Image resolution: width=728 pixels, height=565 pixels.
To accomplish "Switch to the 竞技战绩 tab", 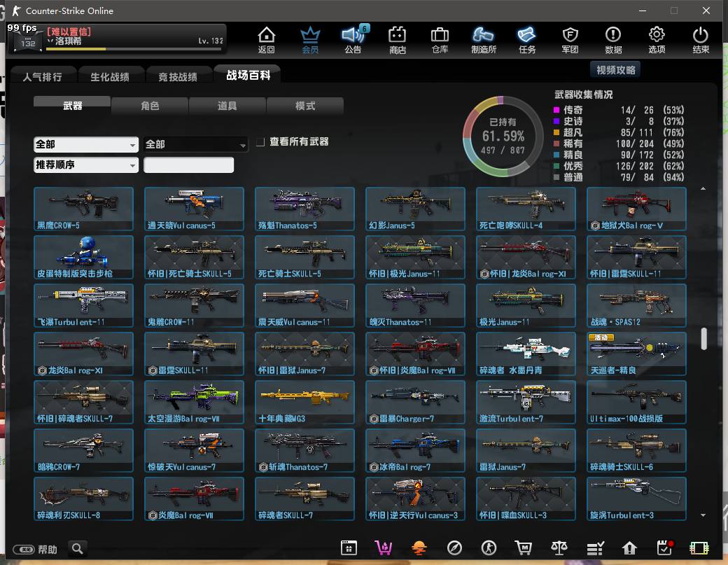I will pos(178,76).
